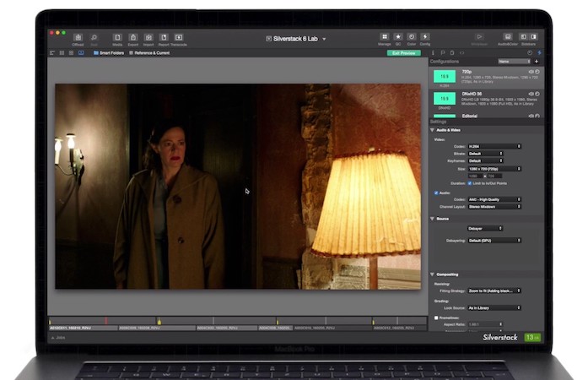Uncheck the Audio checkbox
Viewport: 588px width, 380px height.
point(436,193)
